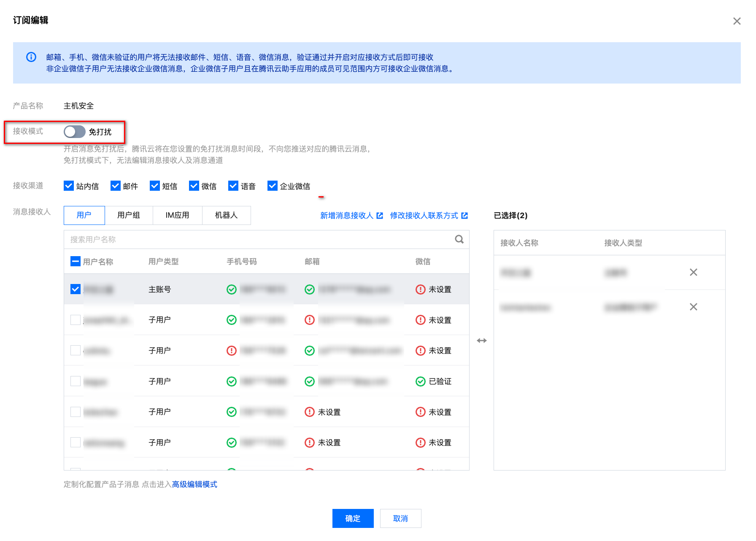Focus the 搜索用户名称 search field
Viewport: 756px width, 541px height.
(267, 239)
